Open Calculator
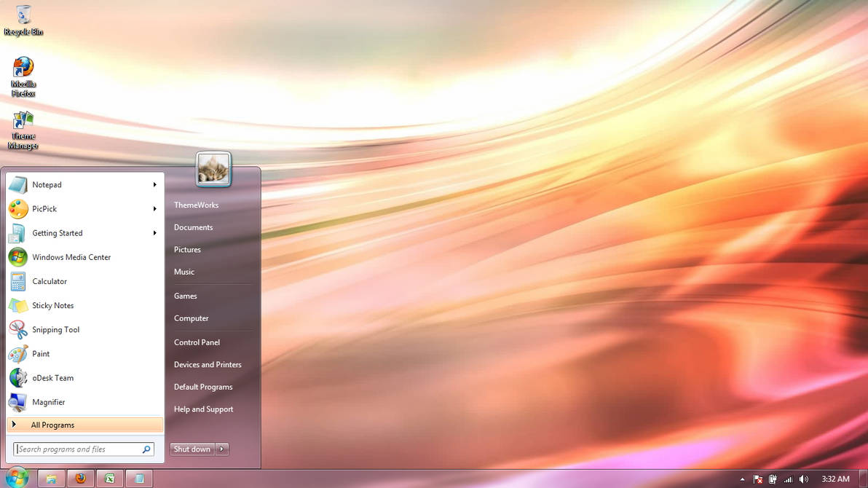Screen dimensions: 868x488 point(50,281)
